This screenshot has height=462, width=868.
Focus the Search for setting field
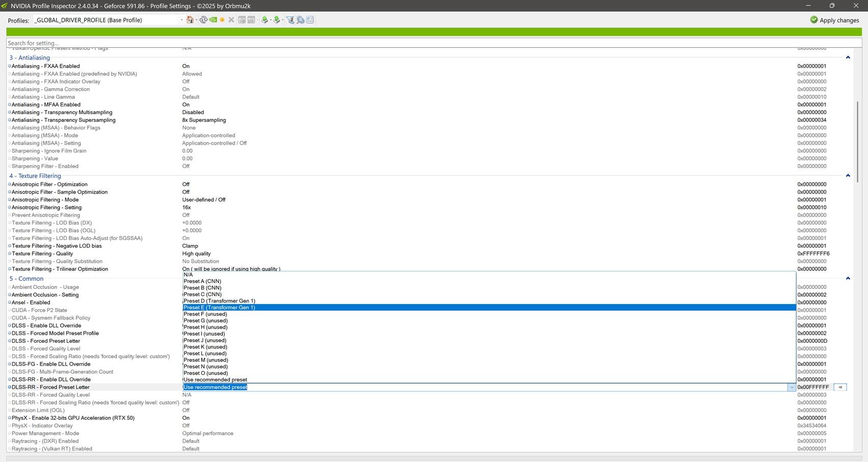tap(434, 43)
